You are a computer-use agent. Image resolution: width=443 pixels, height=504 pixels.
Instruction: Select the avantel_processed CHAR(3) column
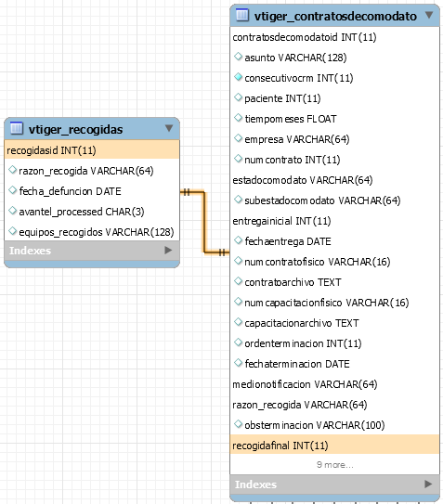(x=92, y=212)
